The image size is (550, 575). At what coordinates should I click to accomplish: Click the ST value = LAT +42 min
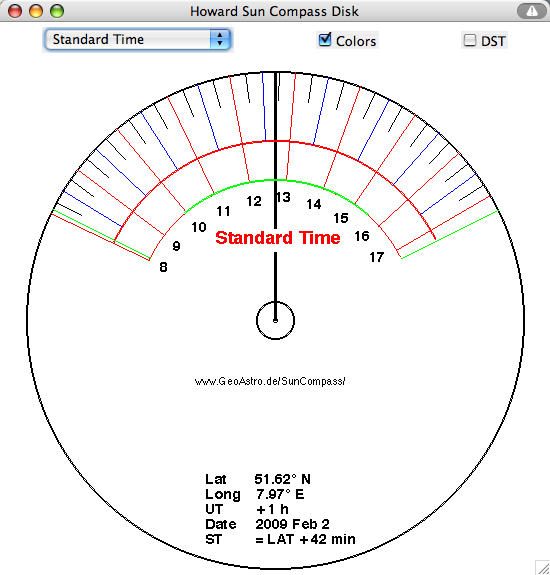pos(305,539)
